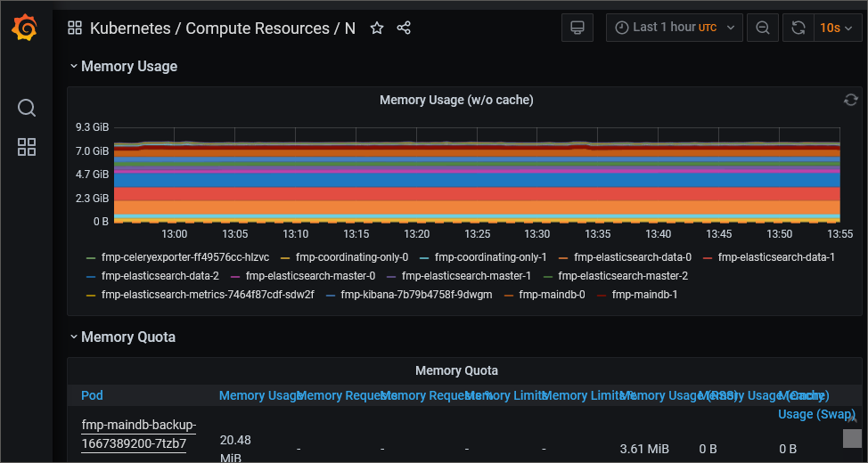
Task: Click the fmp-kibana legend color swatch
Action: coord(331,295)
